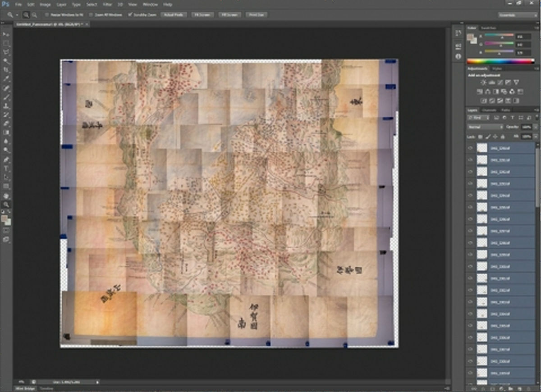
Task: Click the Actual Pixels button
Action: [174, 15]
